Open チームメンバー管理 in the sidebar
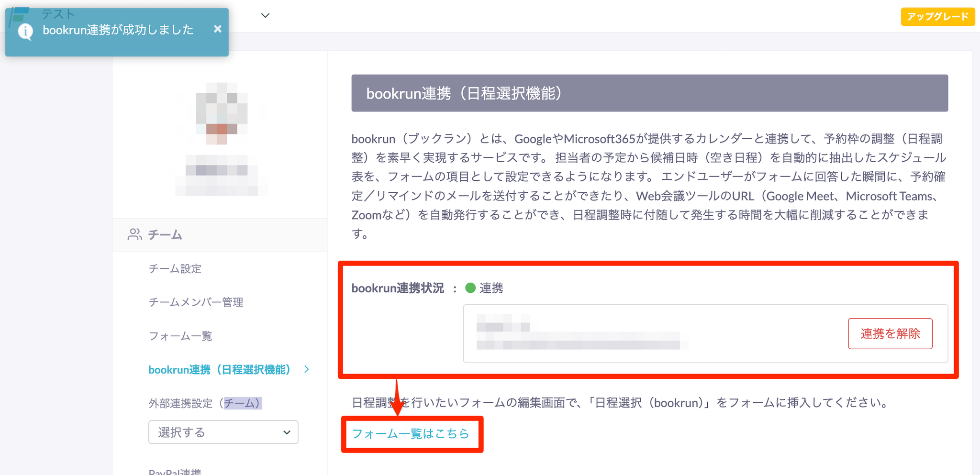This screenshot has width=980, height=475. pos(196,302)
